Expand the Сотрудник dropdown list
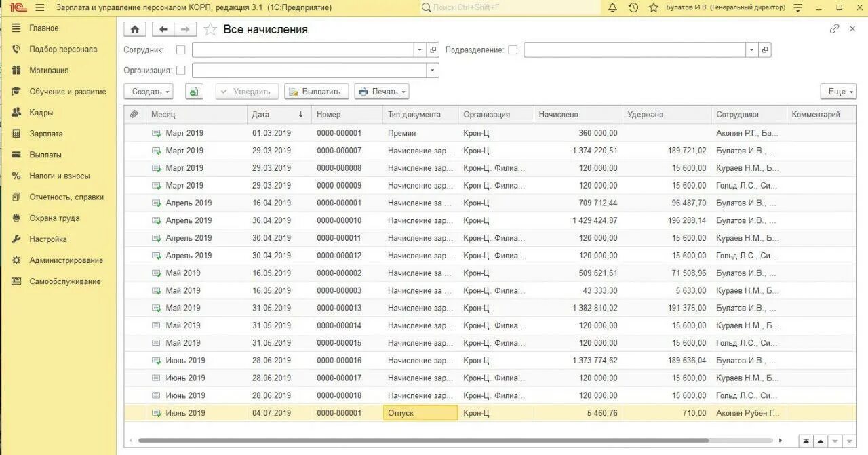The height and width of the screenshot is (455, 868). point(420,50)
